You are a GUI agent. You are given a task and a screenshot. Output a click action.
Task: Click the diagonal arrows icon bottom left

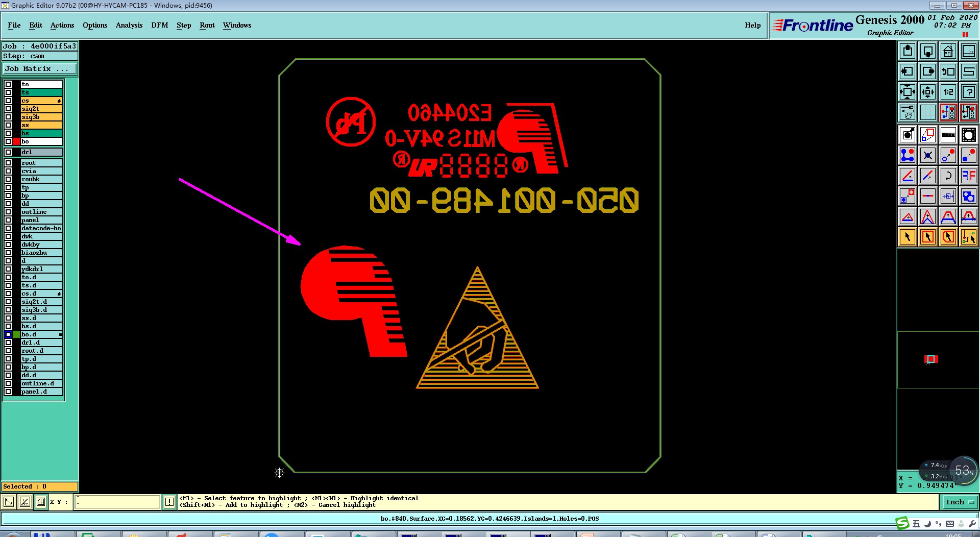(9, 502)
